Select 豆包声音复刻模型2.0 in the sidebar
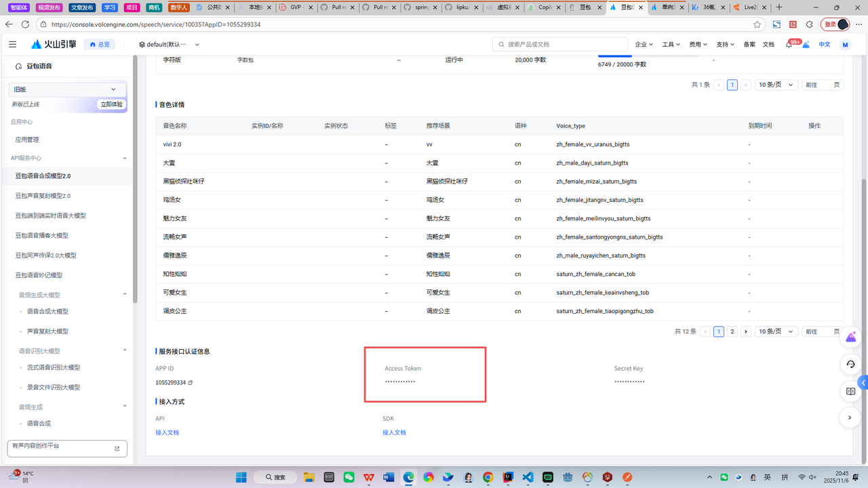Viewport: 868px width, 488px height. point(43,196)
